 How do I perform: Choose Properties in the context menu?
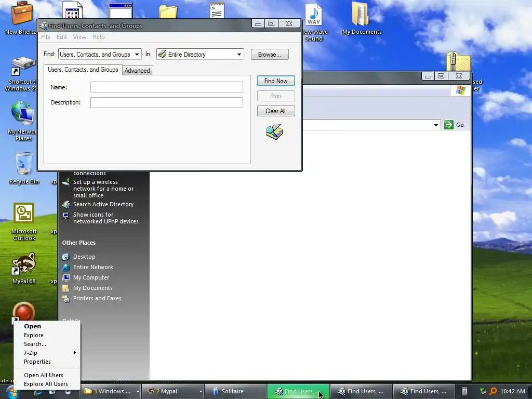tap(47, 362)
